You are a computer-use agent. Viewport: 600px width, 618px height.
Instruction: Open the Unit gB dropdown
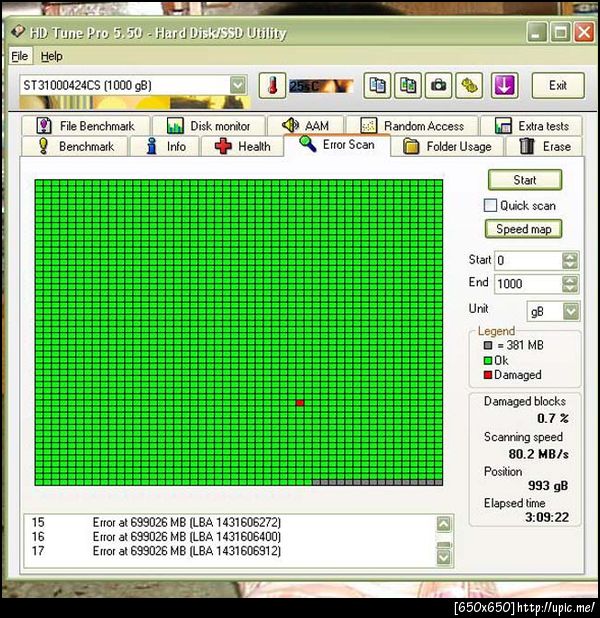click(x=571, y=311)
